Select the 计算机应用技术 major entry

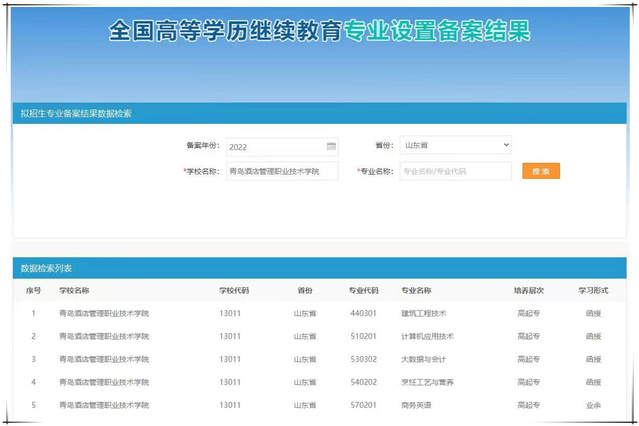(x=427, y=336)
